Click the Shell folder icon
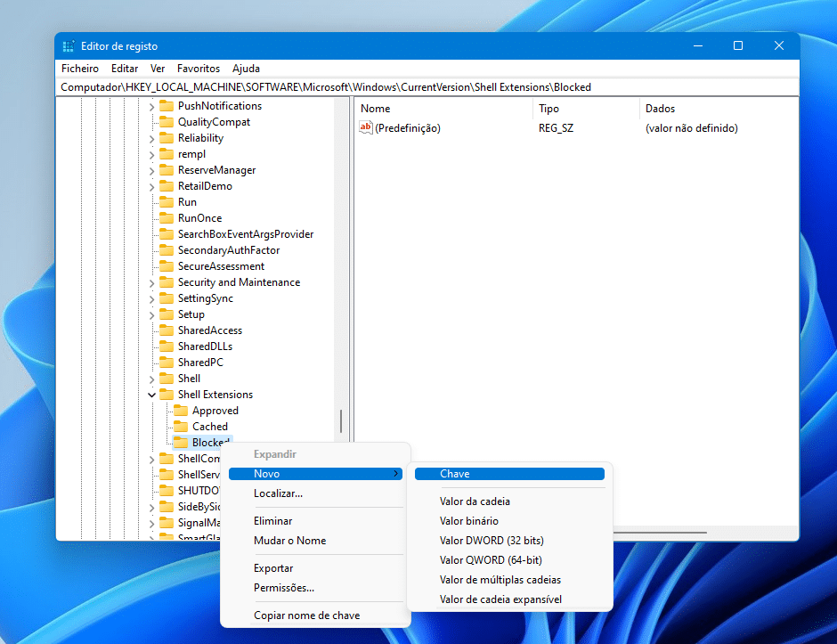Image resolution: width=837 pixels, height=644 pixels. tap(167, 378)
